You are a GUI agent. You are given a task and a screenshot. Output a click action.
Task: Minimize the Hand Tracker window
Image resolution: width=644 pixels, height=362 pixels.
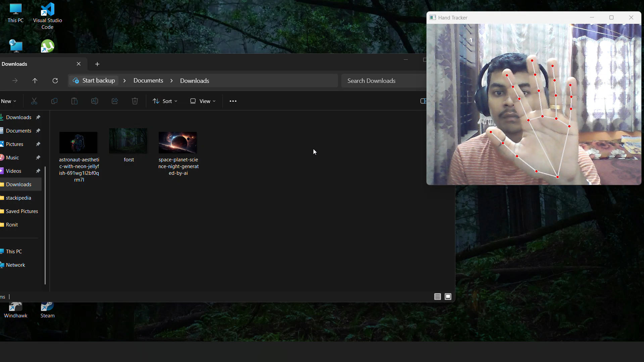coord(592,17)
